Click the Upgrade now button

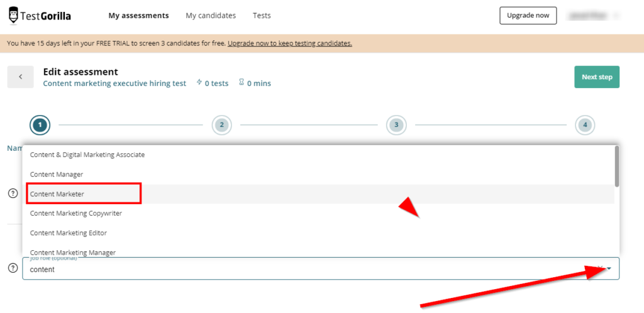pyautogui.click(x=528, y=16)
